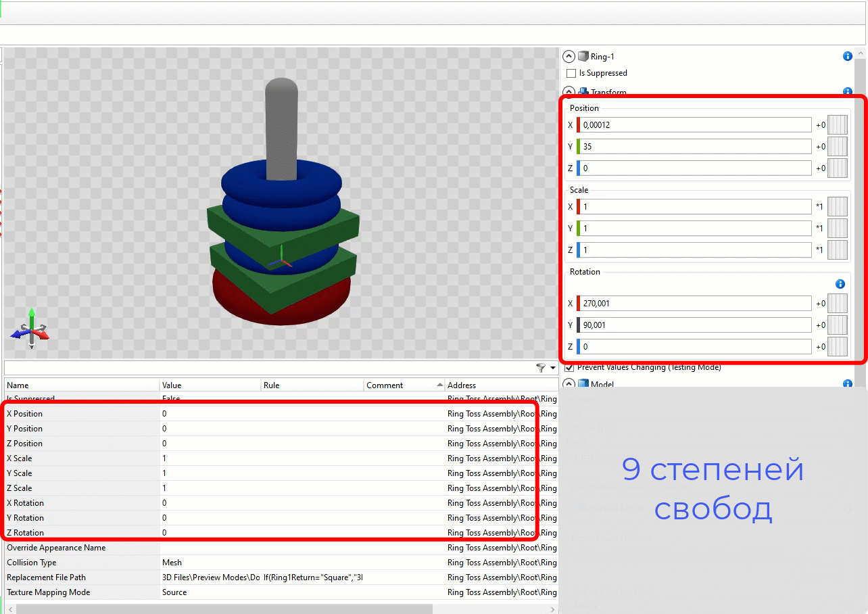The width and height of the screenshot is (868, 614).
Task: Collapse the Transform section chevron
Action: [569, 92]
